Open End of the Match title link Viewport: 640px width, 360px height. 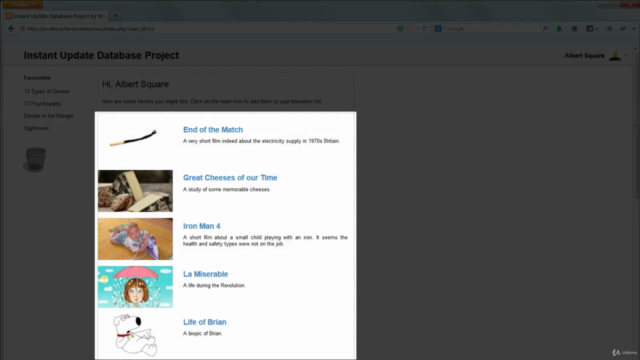213,130
